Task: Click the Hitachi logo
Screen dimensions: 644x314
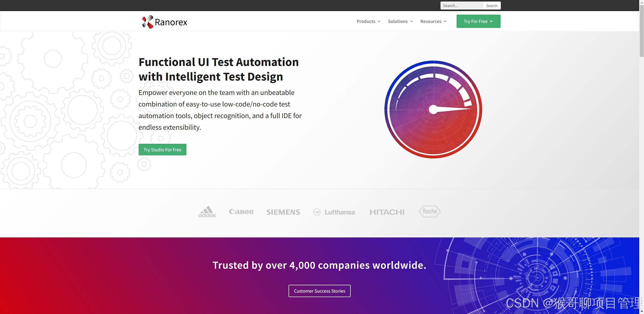Action: point(387,212)
